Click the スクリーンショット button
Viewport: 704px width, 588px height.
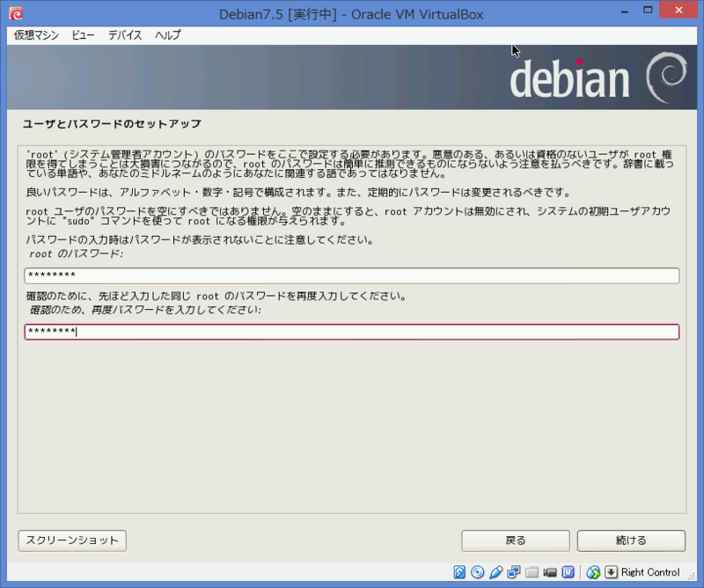[70, 540]
